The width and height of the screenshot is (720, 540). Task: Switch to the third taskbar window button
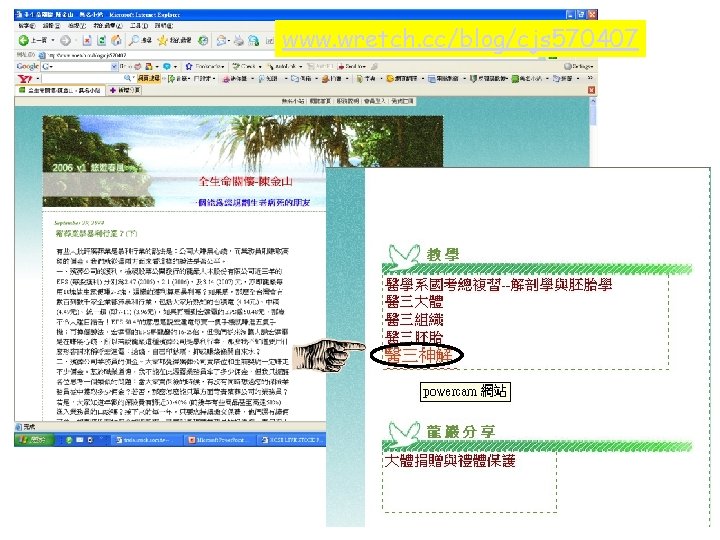(x=292, y=440)
